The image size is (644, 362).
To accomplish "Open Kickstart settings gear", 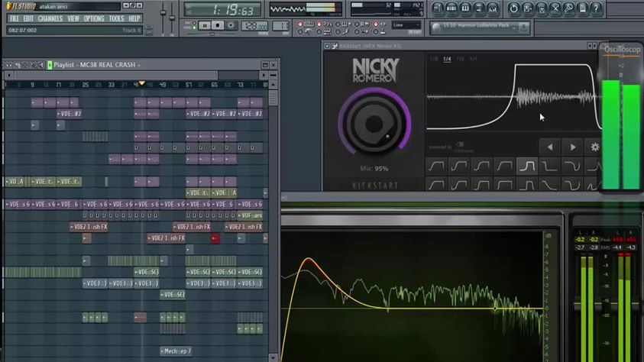I will coord(594,147).
